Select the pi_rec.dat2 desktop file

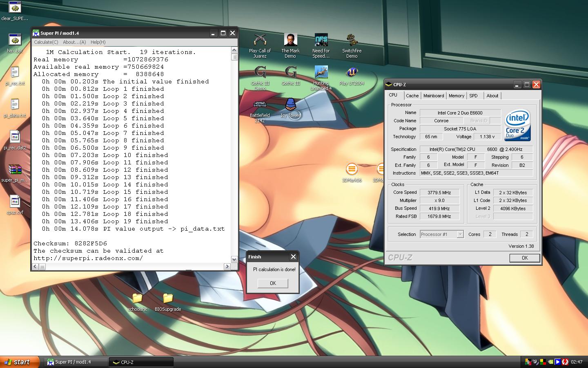[x=15, y=140]
